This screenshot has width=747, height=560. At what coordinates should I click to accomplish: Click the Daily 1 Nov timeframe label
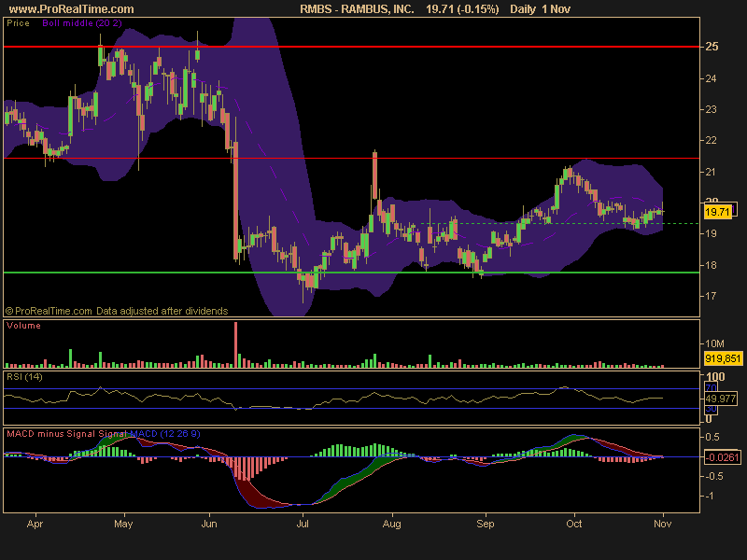click(540, 9)
